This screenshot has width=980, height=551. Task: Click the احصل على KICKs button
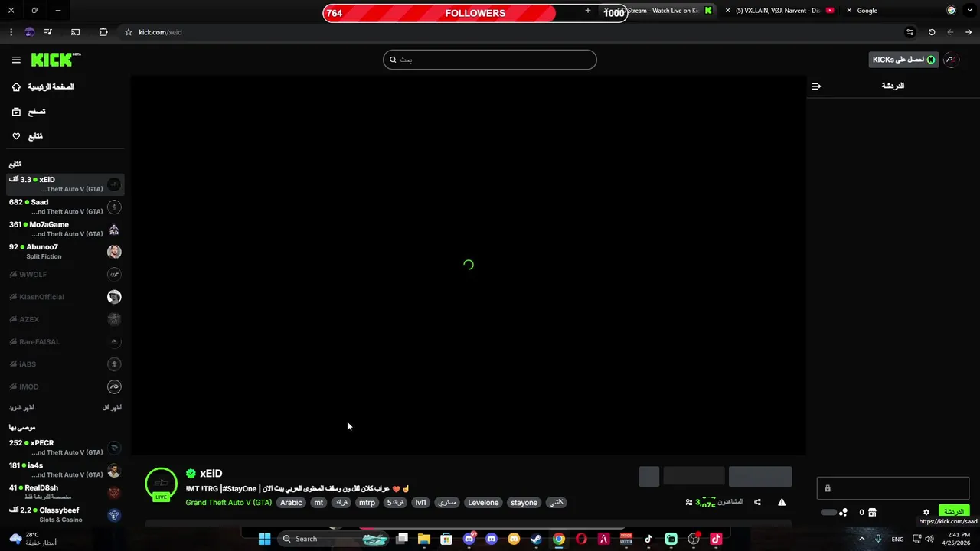[903, 60]
